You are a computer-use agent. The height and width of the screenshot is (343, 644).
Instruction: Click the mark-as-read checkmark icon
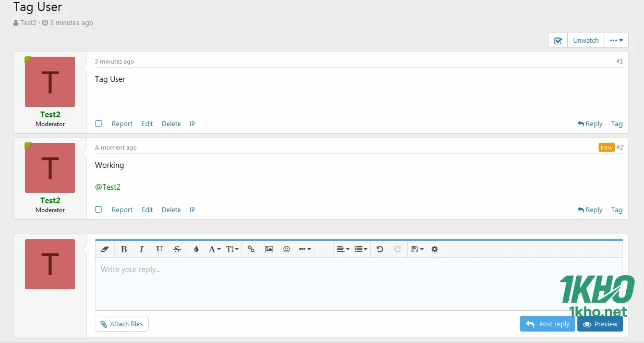click(x=558, y=40)
